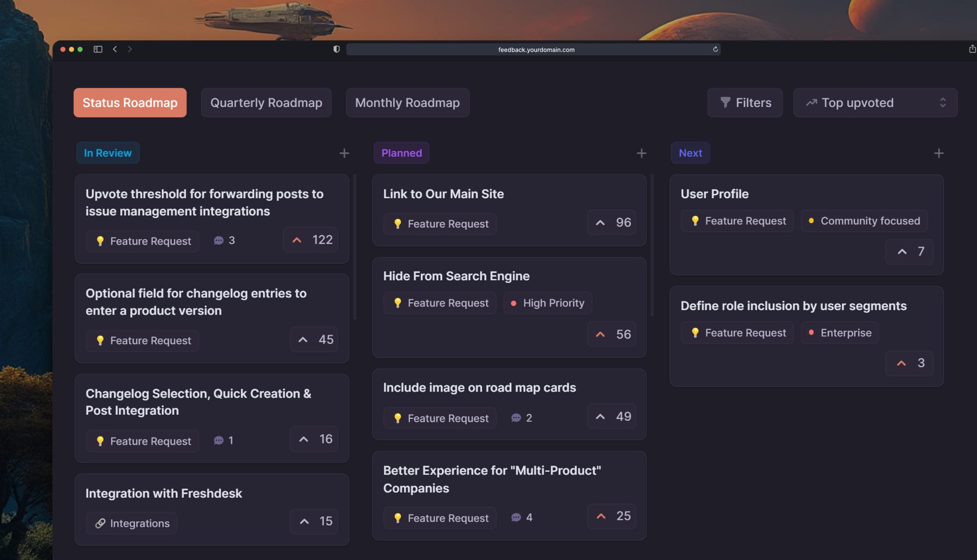
Task: Toggle the Enterprise tag on the role inclusion card
Action: coord(839,332)
